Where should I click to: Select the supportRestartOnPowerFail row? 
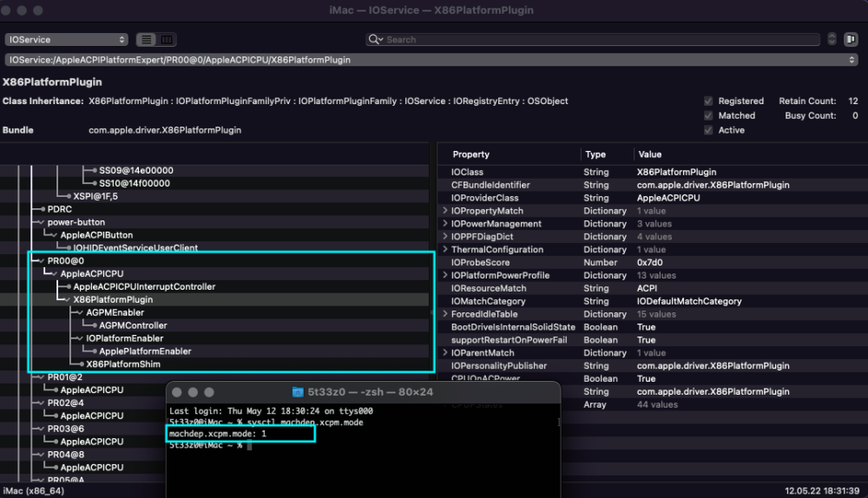pyautogui.click(x=653, y=340)
